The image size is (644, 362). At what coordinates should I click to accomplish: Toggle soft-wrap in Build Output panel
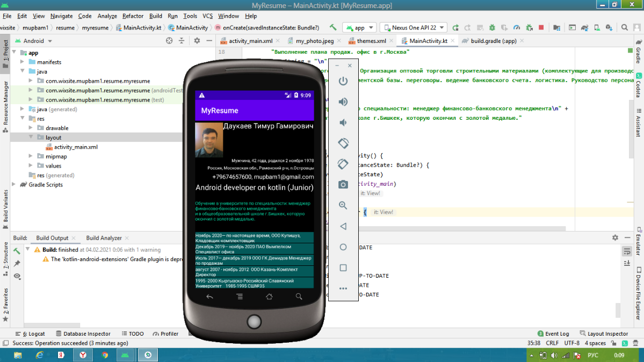click(627, 252)
